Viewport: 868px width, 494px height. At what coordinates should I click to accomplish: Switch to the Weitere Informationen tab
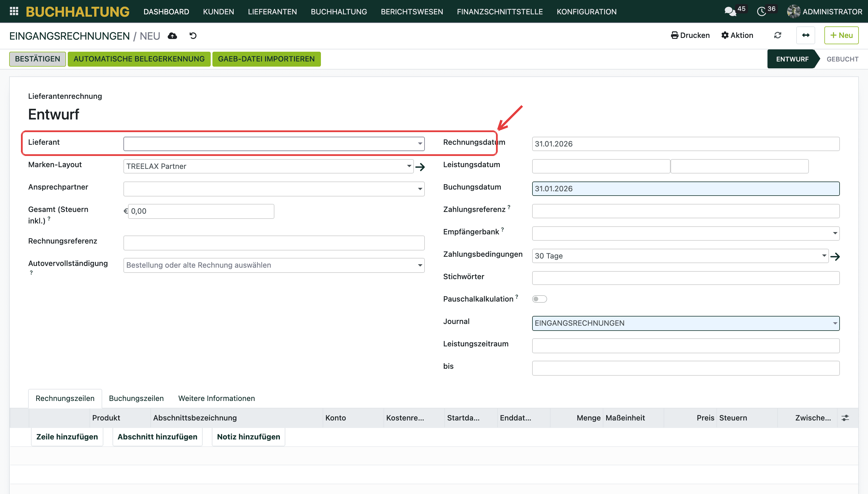pyautogui.click(x=217, y=398)
